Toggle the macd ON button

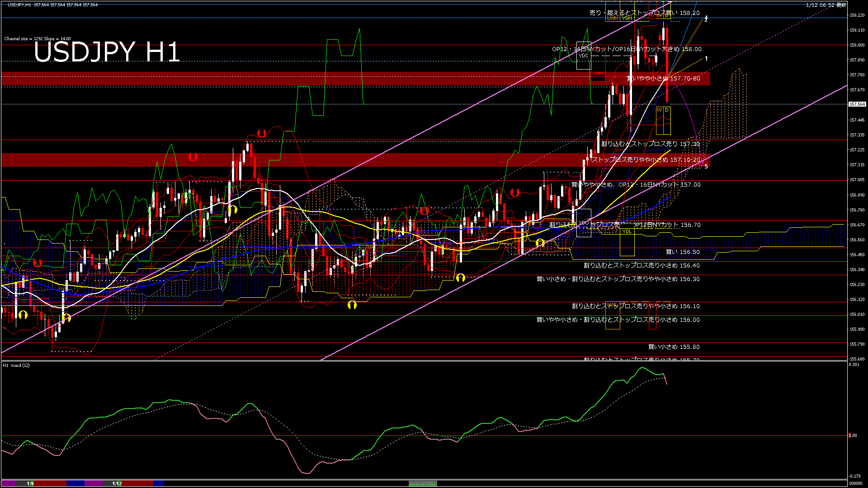coord(423,484)
